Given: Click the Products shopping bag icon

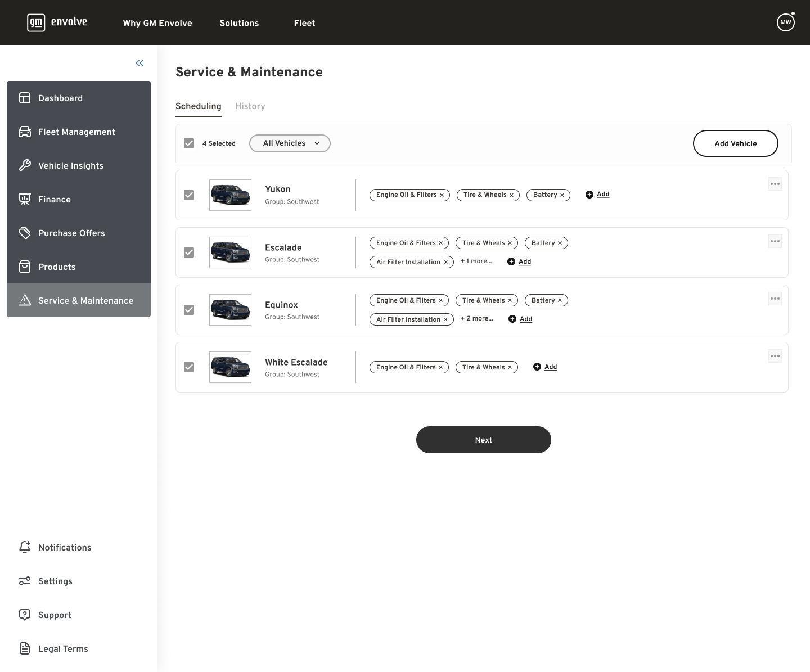Looking at the screenshot, I should coord(25,267).
